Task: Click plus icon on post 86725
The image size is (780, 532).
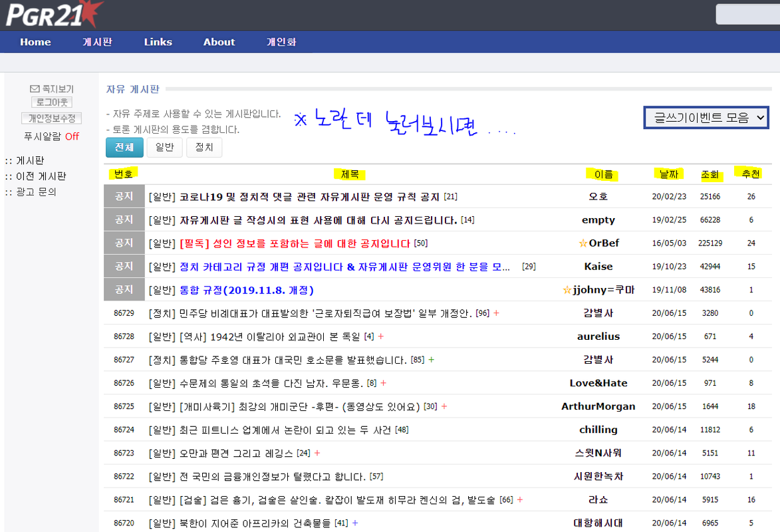Action: coord(444,406)
